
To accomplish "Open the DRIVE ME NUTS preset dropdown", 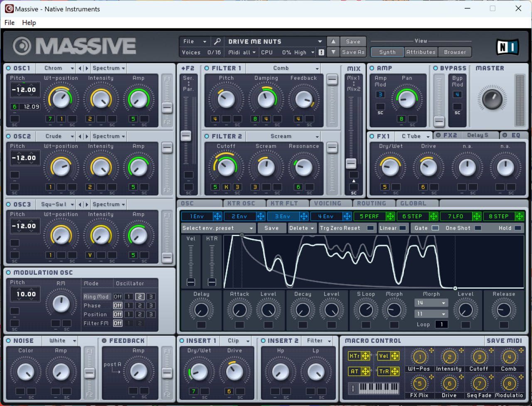I will (x=275, y=42).
